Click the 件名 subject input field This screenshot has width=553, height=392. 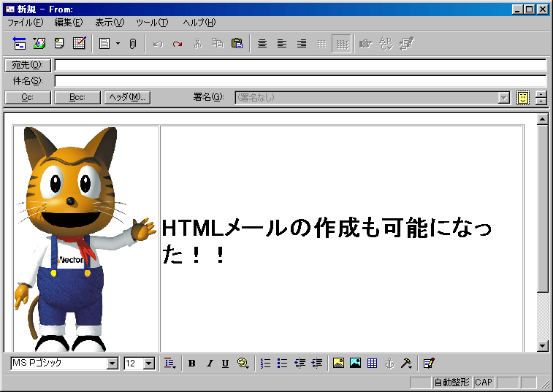pos(300,81)
